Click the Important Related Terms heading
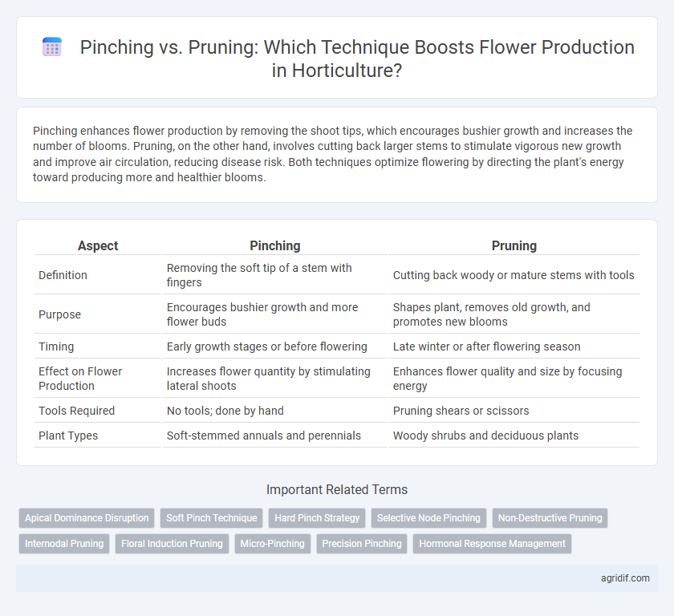 coord(337,490)
